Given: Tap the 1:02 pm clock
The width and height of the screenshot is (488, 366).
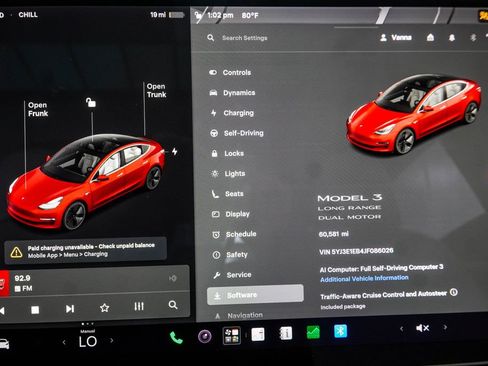Looking at the screenshot, I should pos(220,15).
